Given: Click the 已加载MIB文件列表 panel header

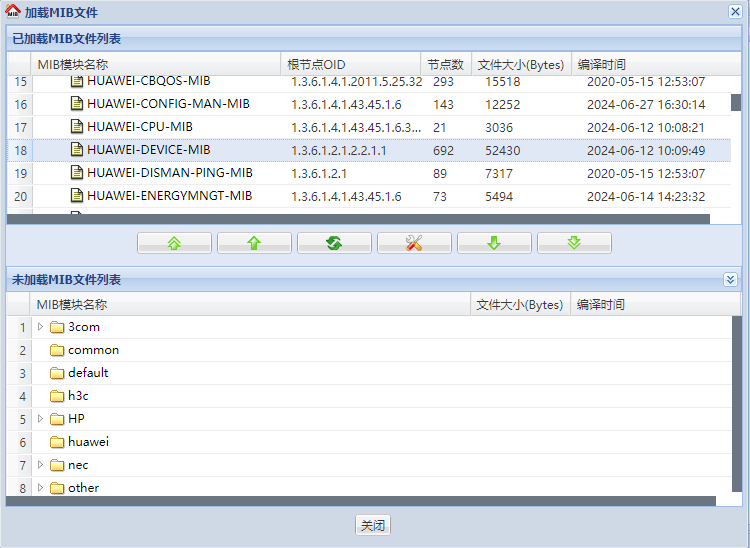Looking at the screenshot, I should coord(374,38).
